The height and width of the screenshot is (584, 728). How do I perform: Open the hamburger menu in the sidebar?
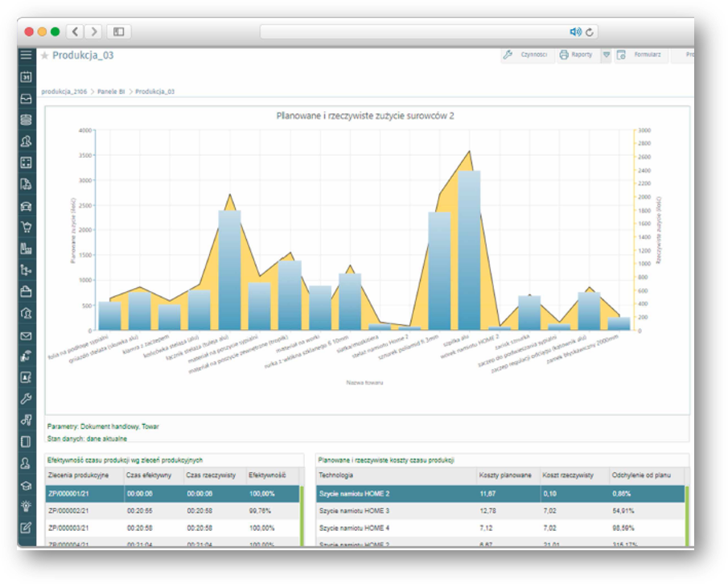pyautogui.click(x=26, y=56)
